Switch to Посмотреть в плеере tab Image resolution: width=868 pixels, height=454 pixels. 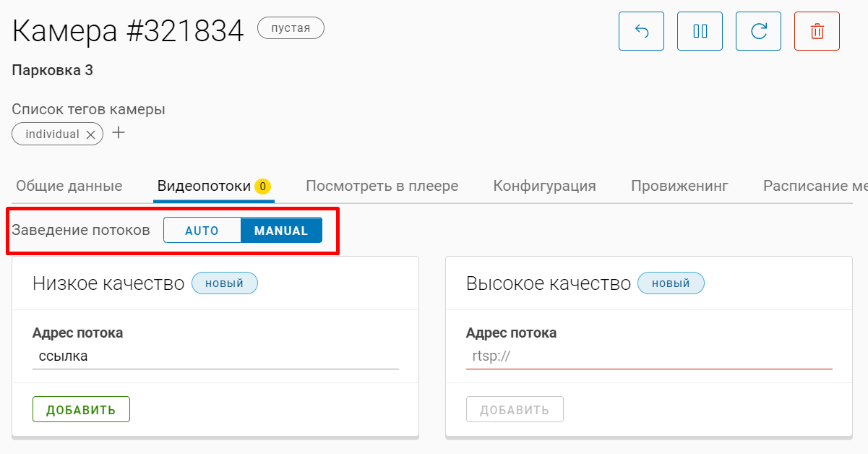(382, 186)
